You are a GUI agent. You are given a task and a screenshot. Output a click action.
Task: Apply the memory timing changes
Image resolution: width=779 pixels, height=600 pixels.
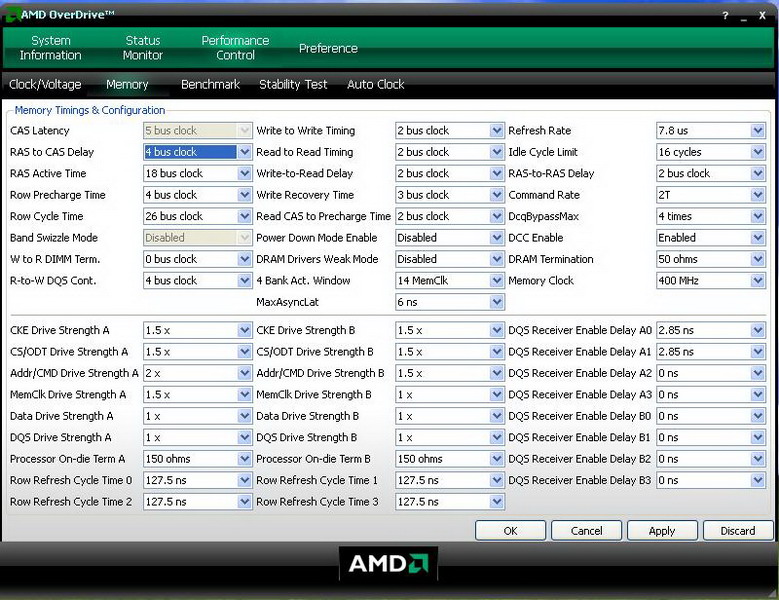tap(662, 530)
